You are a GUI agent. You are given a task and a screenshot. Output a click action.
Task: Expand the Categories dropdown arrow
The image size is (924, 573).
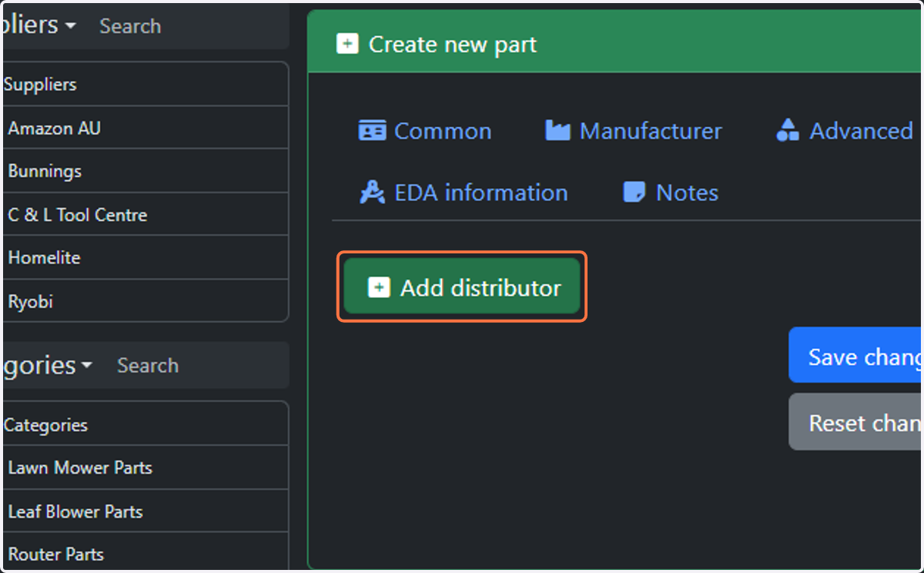86,364
